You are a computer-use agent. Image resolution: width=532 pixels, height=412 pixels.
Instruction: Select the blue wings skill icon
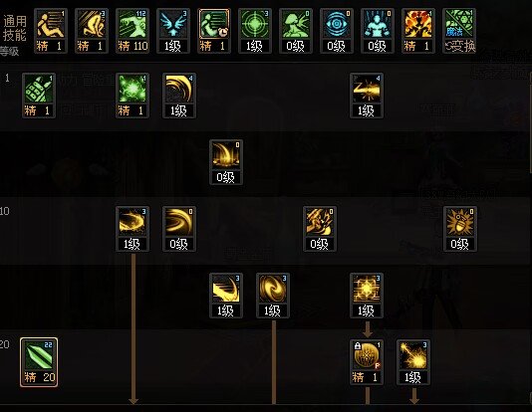[173, 31]
